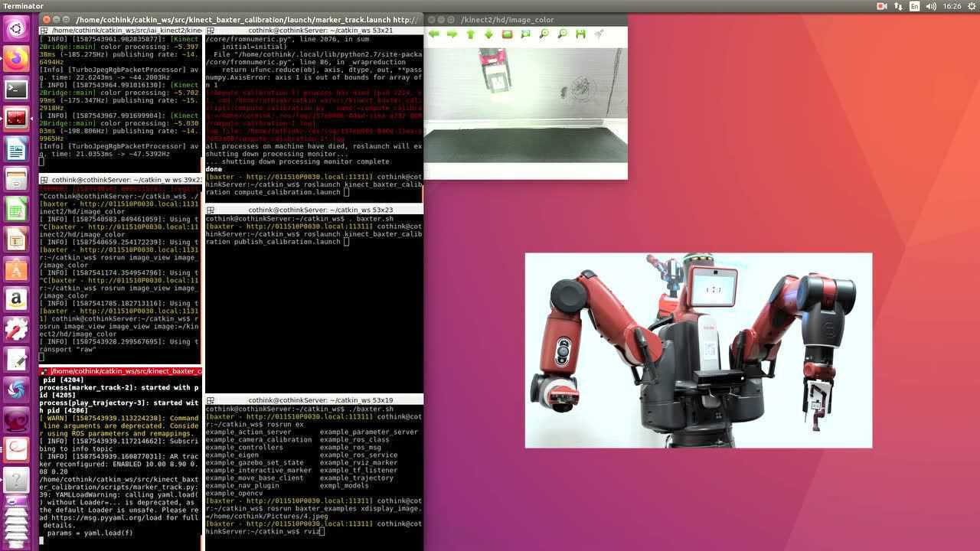Open the Amazon dock icon
This screenshot has width=980, height=551.
(16, 299)
